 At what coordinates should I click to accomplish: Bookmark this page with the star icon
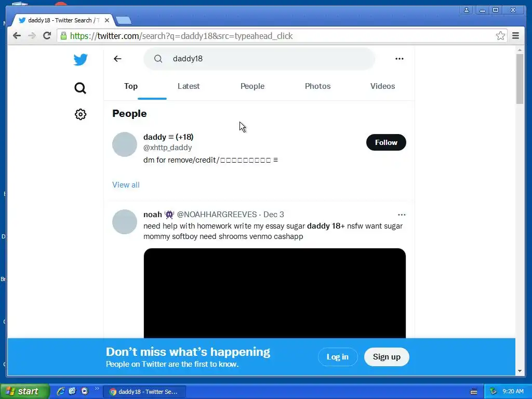(500, 36)
